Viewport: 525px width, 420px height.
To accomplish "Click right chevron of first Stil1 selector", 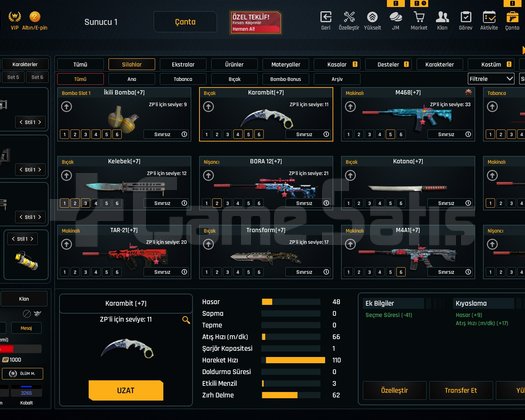I will 40,122.
